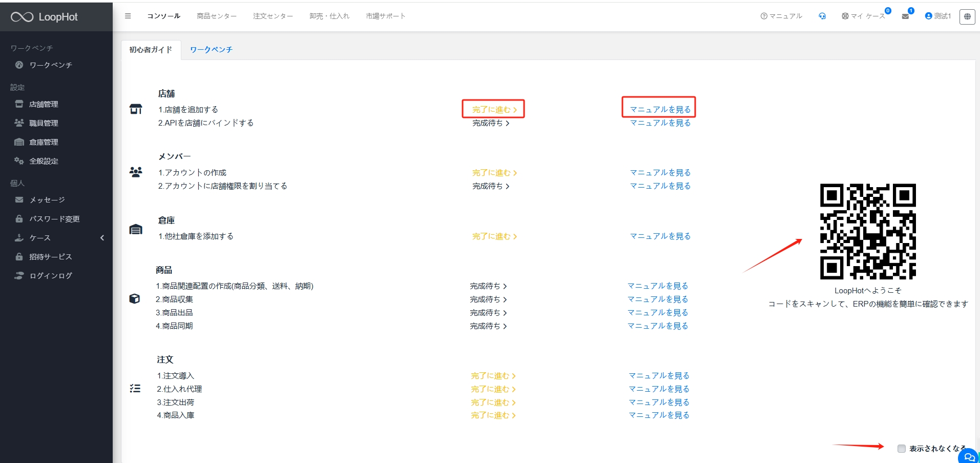The width and height of the screenshot is (980, 463).
Task: Click 完成待ち for 商品収集
Action: tap(488, 299)
